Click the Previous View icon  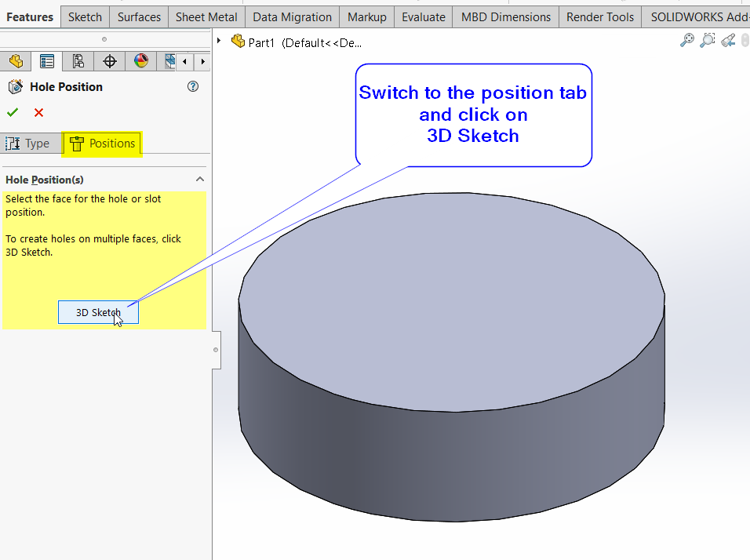point(728,41)
